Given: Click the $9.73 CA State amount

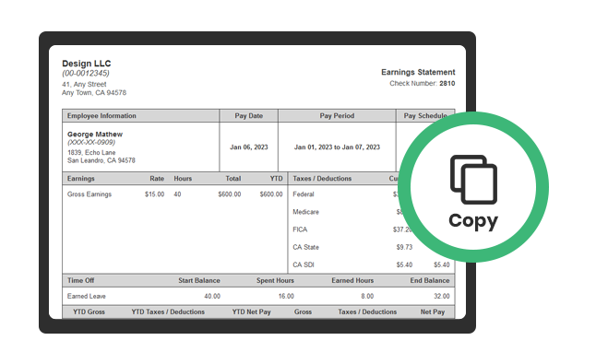Looking at the screenshot, I should click(404, 248).
